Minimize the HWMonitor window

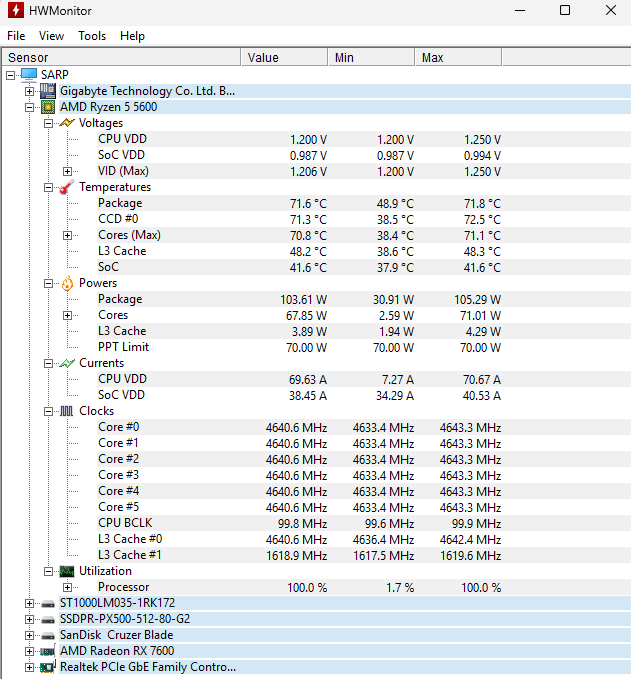coord(520,10)
